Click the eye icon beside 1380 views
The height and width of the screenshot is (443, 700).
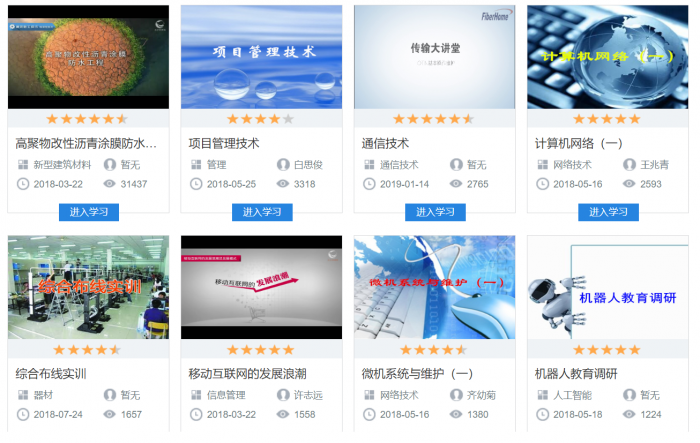(x=456, y=414)
